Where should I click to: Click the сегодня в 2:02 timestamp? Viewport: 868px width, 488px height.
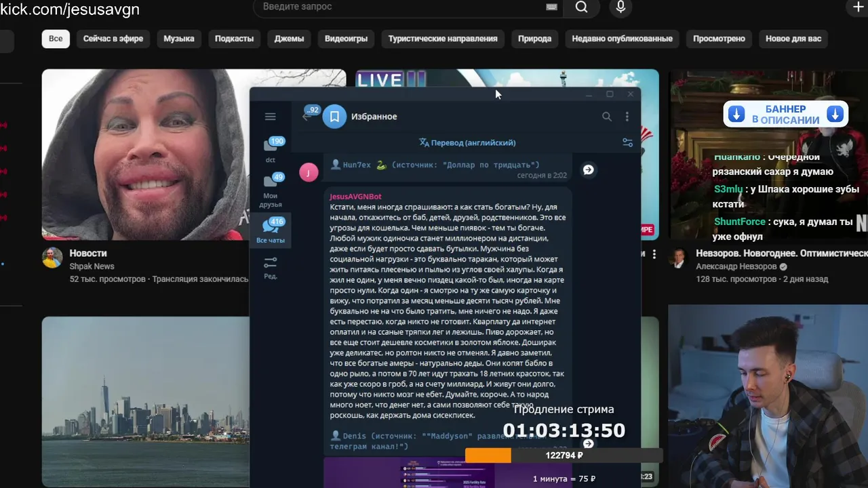point(542,176)
